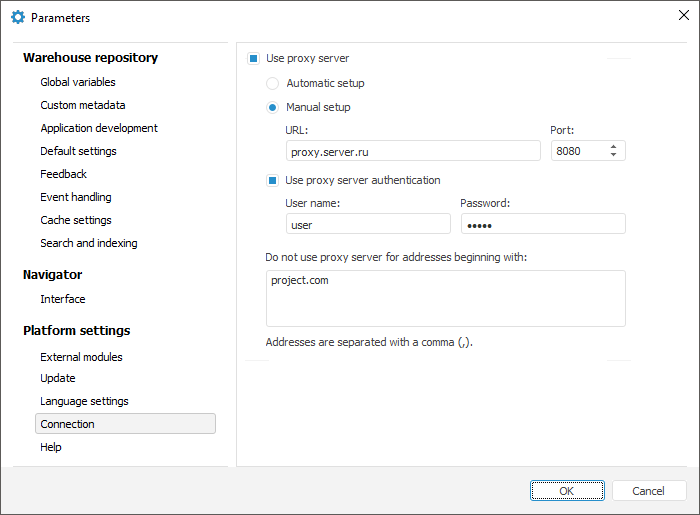The image size is (700, 515).
Task: Select Language settings in sidebar
Action: coord(84,401)
